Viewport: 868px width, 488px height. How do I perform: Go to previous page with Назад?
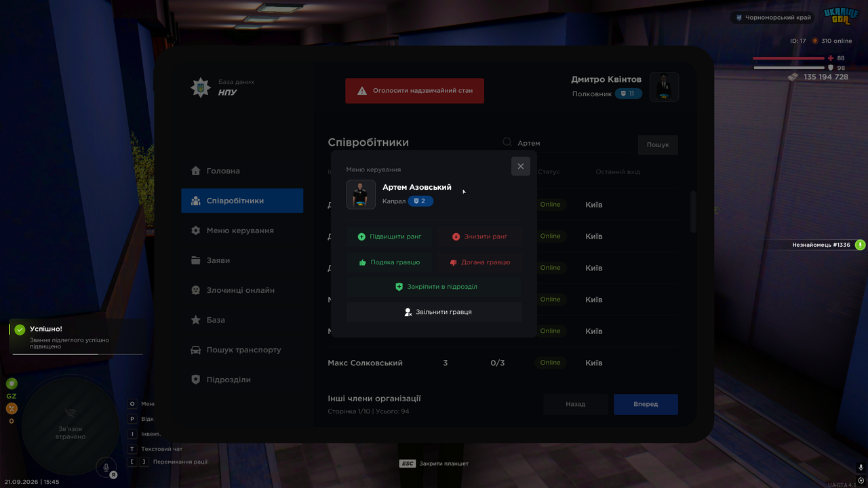tap(576, 404)
